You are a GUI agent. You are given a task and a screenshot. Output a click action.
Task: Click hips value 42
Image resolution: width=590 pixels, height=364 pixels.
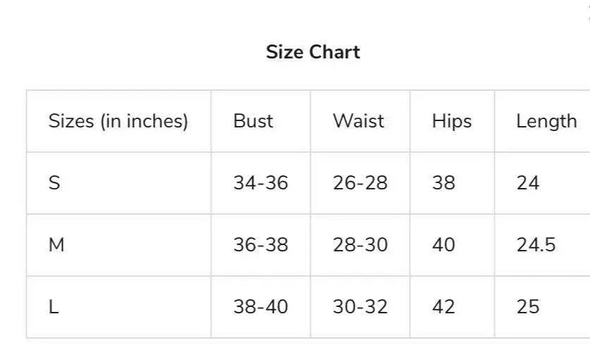click(444, 307)
